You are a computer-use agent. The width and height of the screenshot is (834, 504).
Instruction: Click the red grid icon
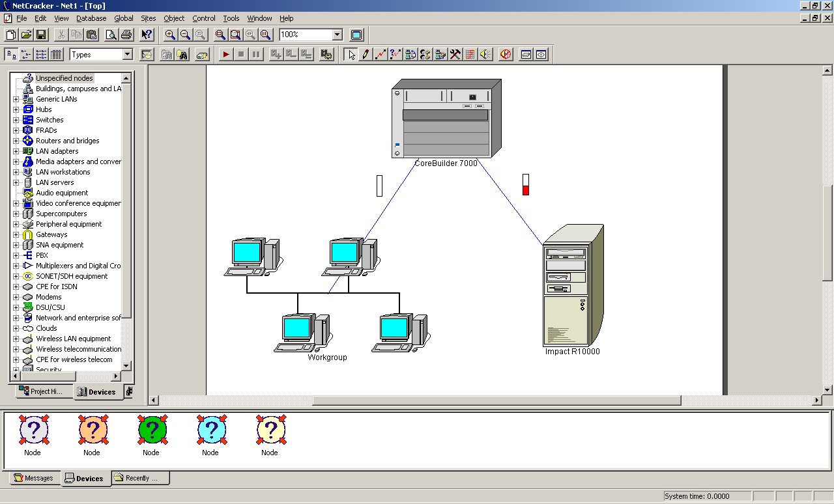click(x=470, y=55)
